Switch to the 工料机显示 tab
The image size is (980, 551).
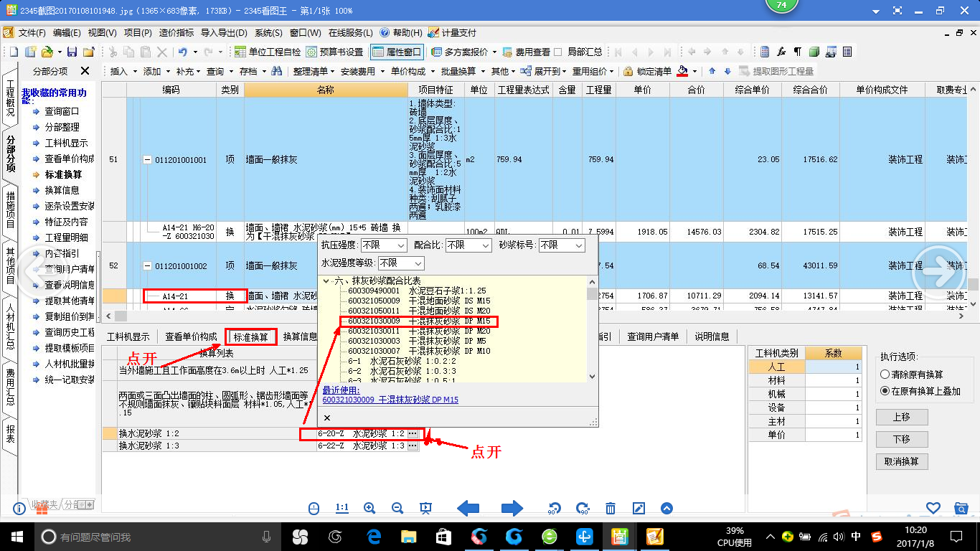128,336
